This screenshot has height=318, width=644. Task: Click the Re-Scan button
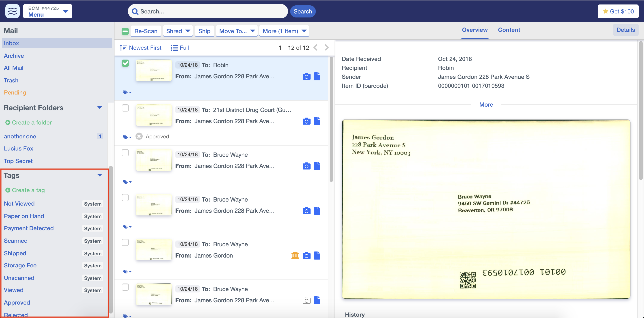click(146, 31)
